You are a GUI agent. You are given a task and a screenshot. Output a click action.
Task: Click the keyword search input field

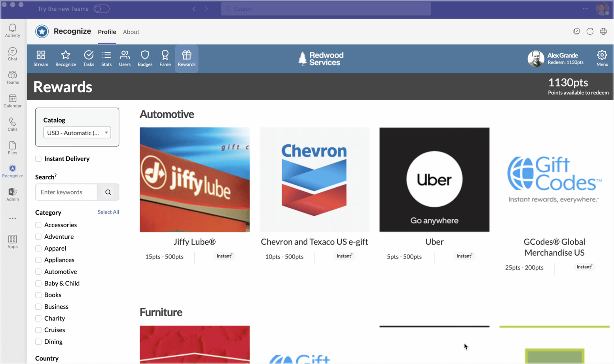66,192
